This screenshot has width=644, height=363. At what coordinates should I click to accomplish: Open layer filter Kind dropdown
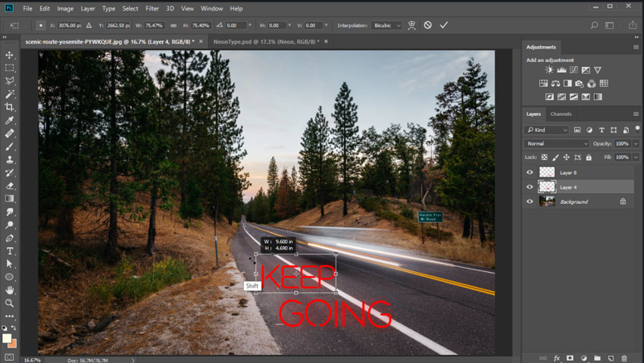click(x=546, y=130)
